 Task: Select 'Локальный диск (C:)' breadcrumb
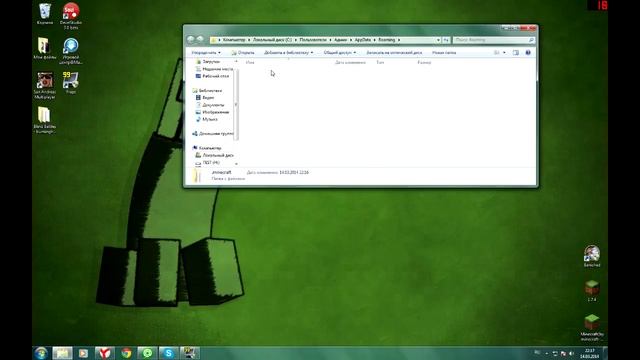272,40
